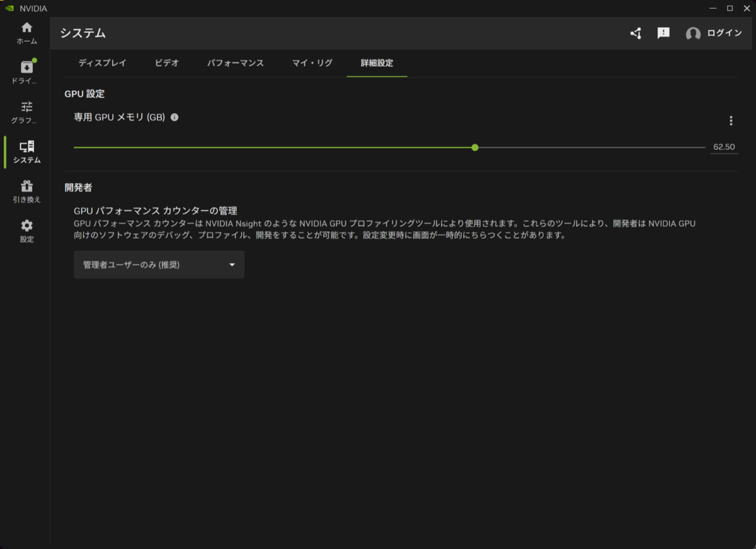
Task: Click the user avatar icon
Action: click(x=693, y=34)
